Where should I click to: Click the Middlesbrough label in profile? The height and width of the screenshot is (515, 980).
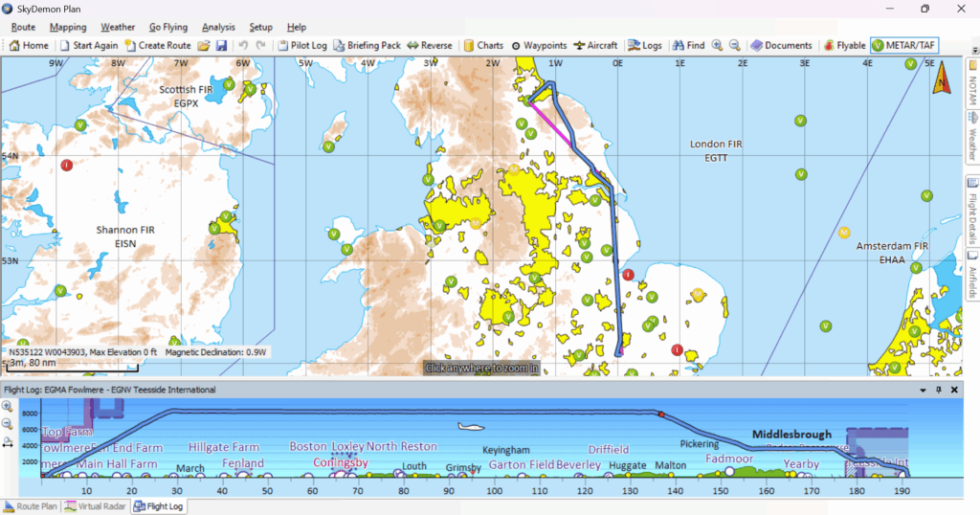pos(791,434)
